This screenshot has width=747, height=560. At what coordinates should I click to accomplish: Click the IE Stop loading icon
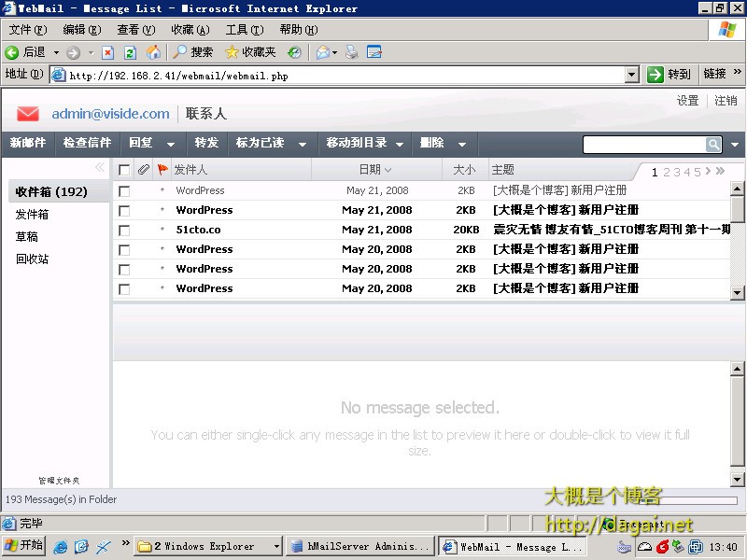(x=108, y=52)
